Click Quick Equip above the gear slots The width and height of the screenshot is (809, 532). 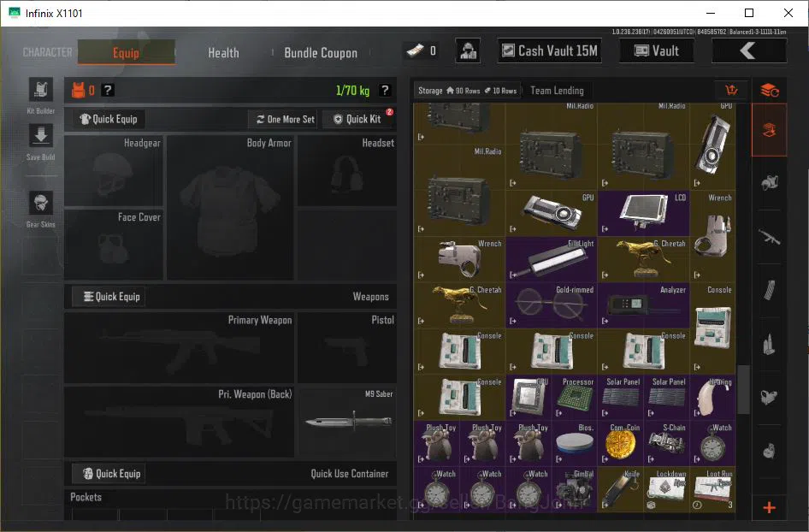109,119
